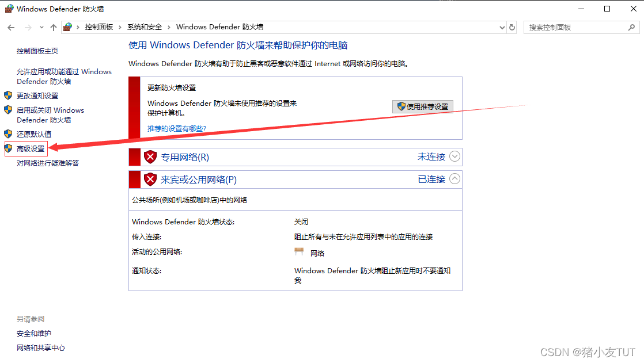644x363 pixels.
Task: Click 使用推荐设置 button
Action: point(423,106)
